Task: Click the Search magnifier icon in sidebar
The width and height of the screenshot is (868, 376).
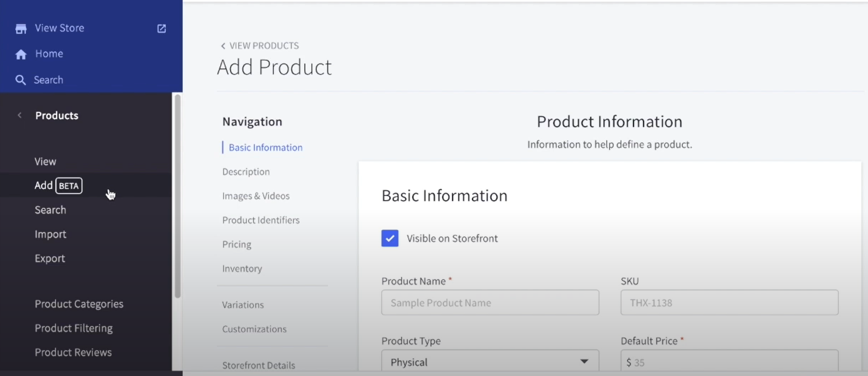Action: (x=20, y=80)
